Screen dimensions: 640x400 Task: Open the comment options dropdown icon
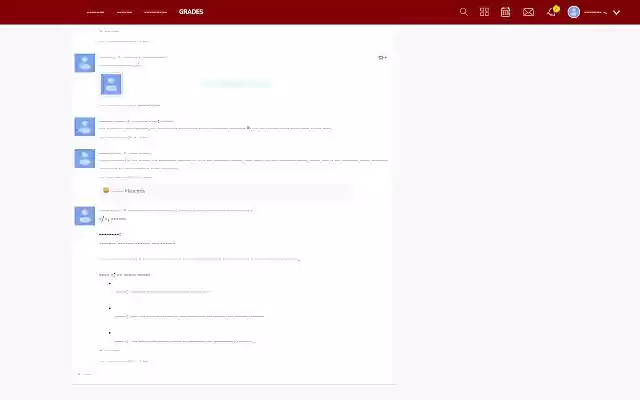[382, 58]
